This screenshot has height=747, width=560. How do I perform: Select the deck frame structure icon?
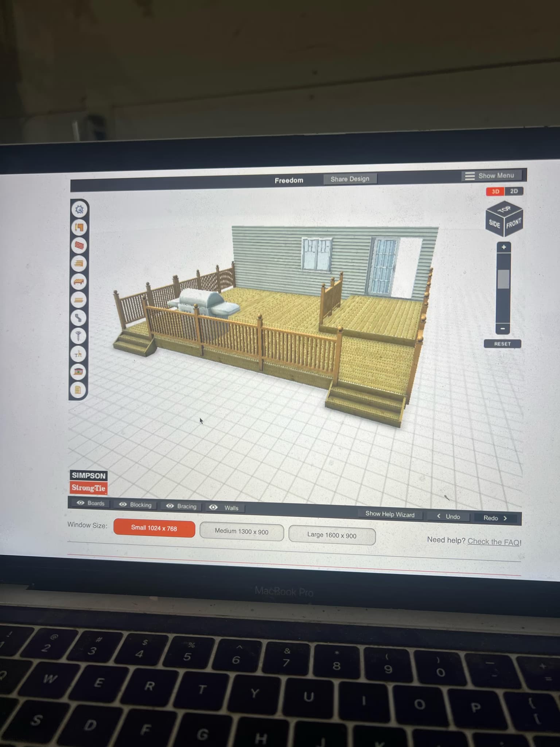point(79,282)
